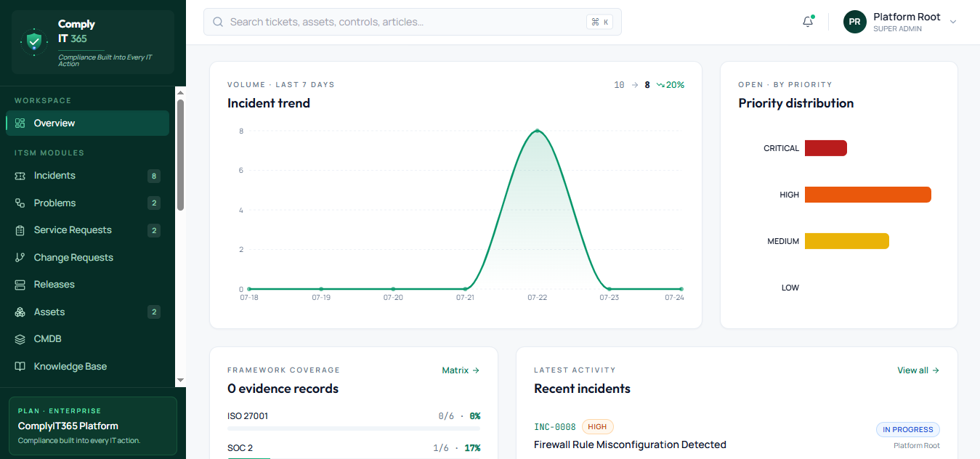Click View all recent incidents
This screenshot has width=980, height=459.
(x=918, y=370)
